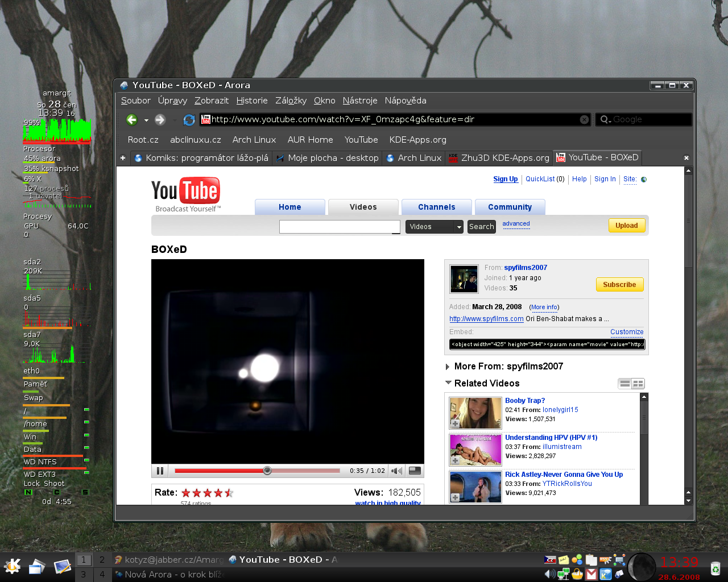Click the spyfilms2007 channel avatar
The image size is (728, 582).
tap(464, 278)
